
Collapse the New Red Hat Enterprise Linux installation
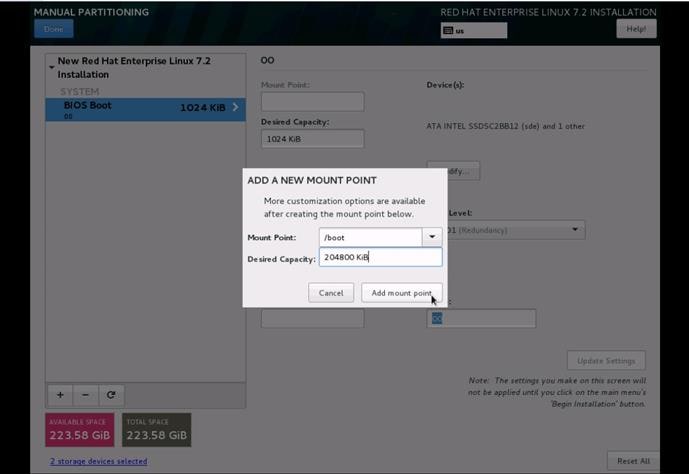(x=51, y=67)
